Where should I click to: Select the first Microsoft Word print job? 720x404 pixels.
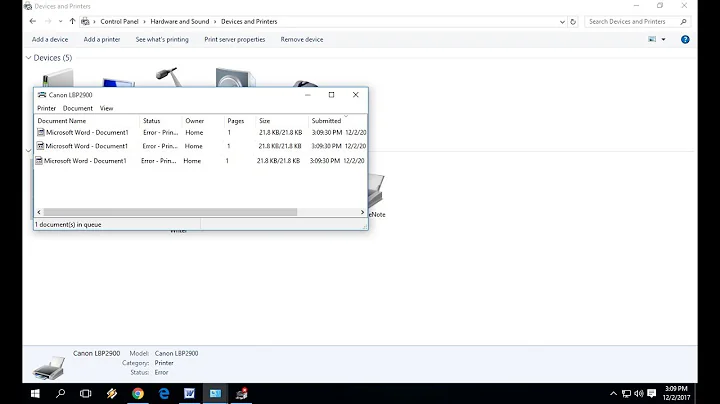pyautogui.click(x=201, y=132)
